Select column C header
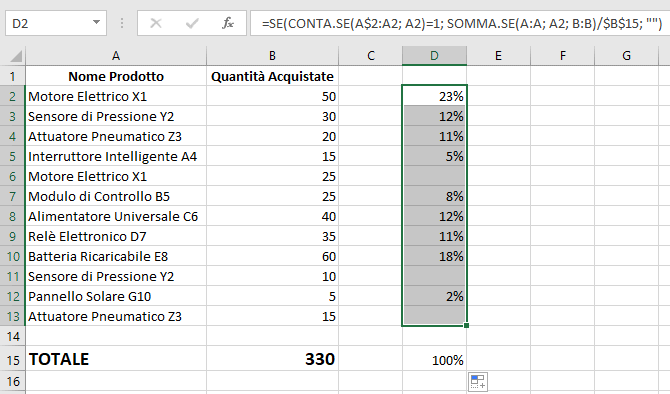This screenshot has width=670, height=394. [x=370, y=56]
